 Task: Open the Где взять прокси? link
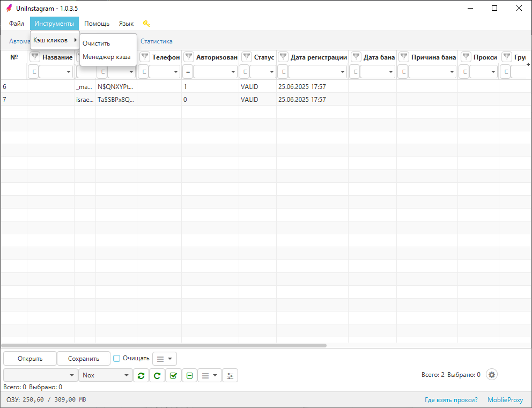(450, 400)
